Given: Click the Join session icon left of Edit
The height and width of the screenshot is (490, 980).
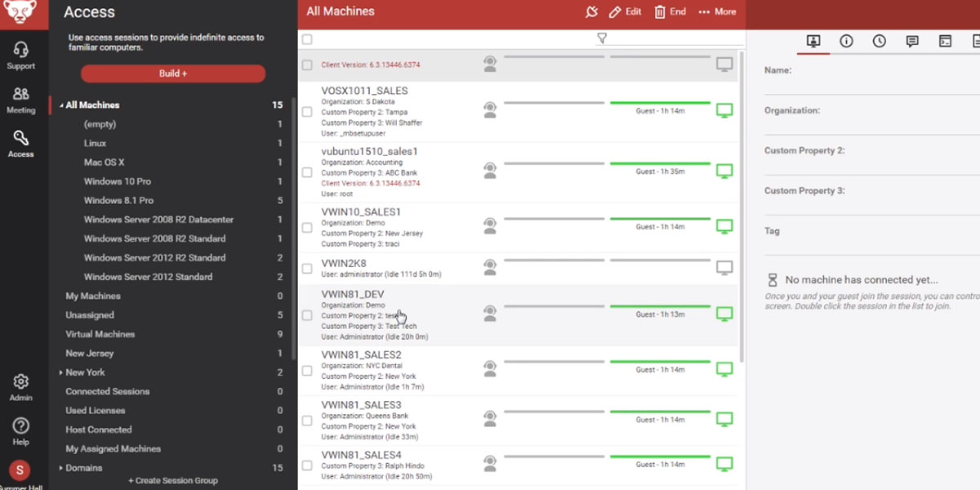Looking at the screenshot, I should pyautogui.click(x=592, y=11).
